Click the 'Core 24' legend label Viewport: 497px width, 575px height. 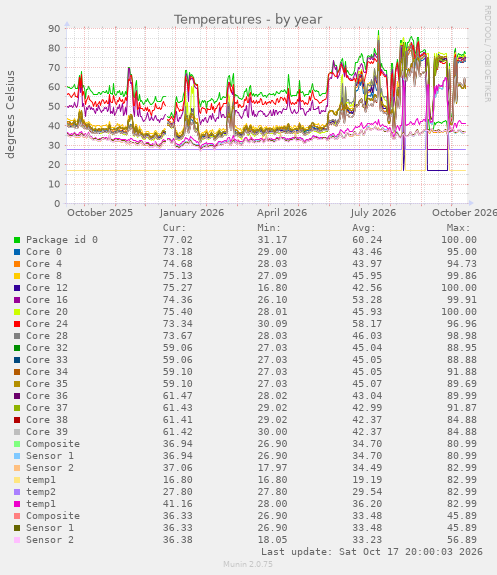pyautogui.click(x=47, y=324)
